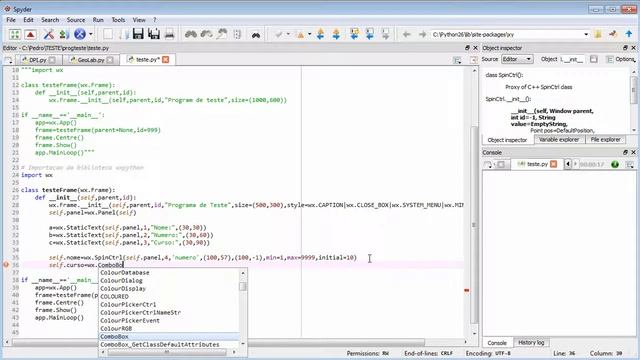Undock the Object inspector pane
Image resolution: width=640 pixels, height=360 pixels.
pos(625,48)
